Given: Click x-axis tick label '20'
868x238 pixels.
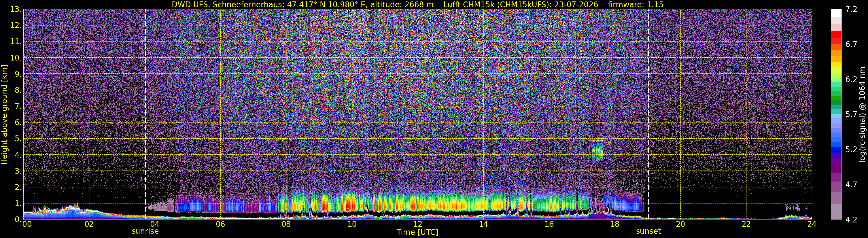Looking at the screenshot, I should [680, 224].
